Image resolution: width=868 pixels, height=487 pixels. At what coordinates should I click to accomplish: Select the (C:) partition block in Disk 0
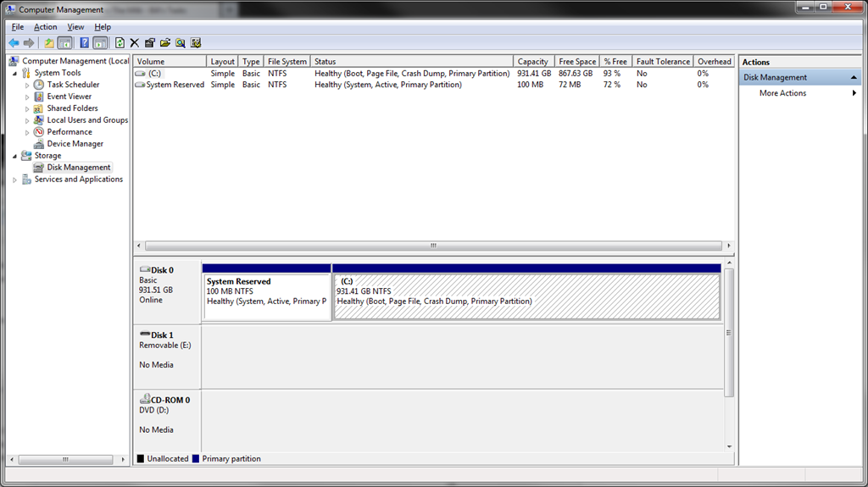(526, 291)
